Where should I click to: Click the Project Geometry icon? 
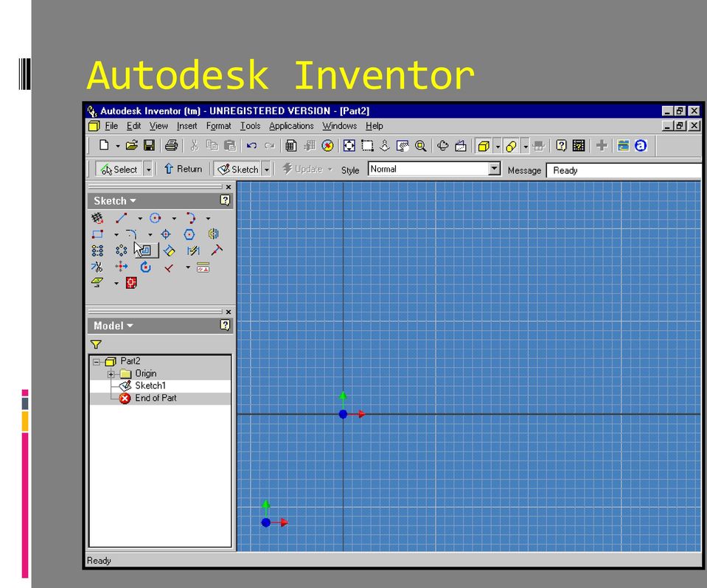tap(97, 282)
